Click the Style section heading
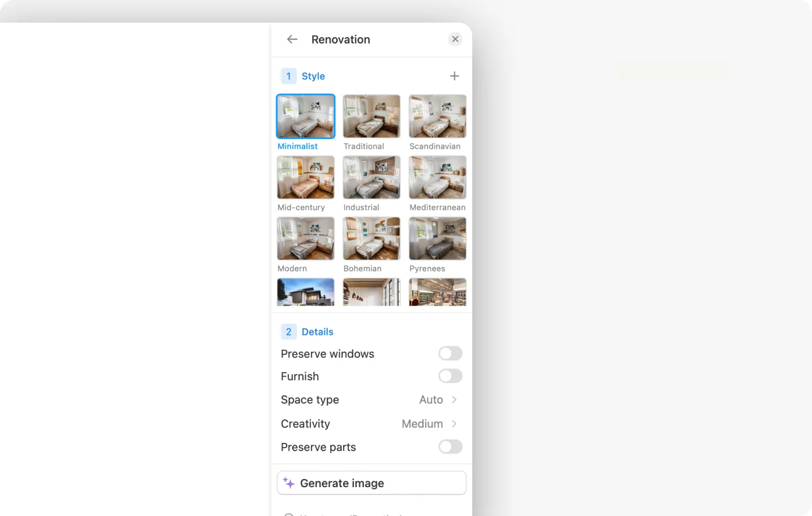This screenshot has width=812, height=516. click(x=313, y=76)
